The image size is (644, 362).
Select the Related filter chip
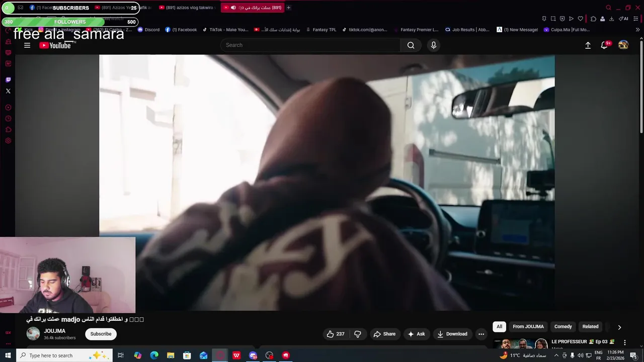[x=590, y=327]
